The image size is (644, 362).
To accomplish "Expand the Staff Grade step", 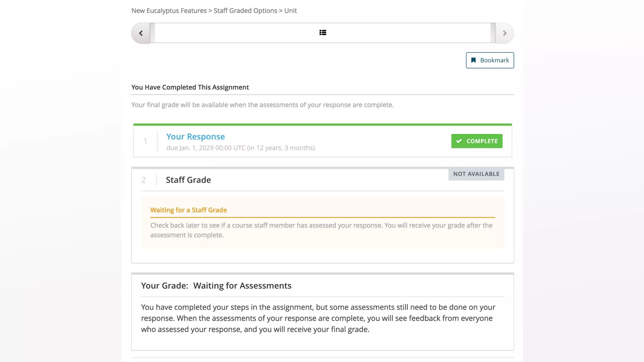I will 188,180.
